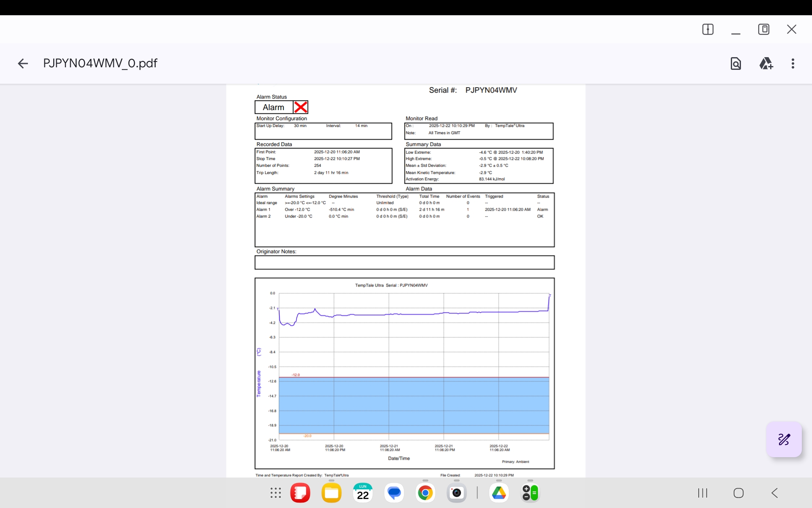The width and height of the screenshot is (812, 508).
Task: Open the three-dot overflow menu
Action: tap(793, 63)
